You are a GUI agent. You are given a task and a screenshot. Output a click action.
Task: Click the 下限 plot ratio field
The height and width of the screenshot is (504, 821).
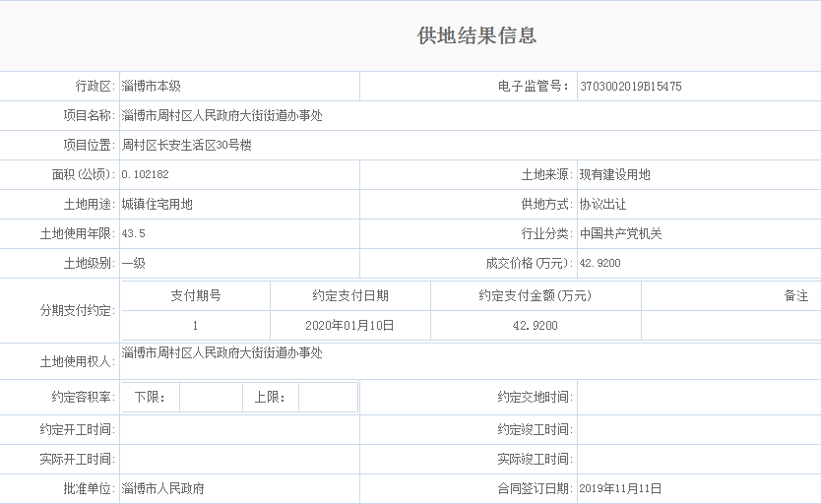(x=210, y=398)
